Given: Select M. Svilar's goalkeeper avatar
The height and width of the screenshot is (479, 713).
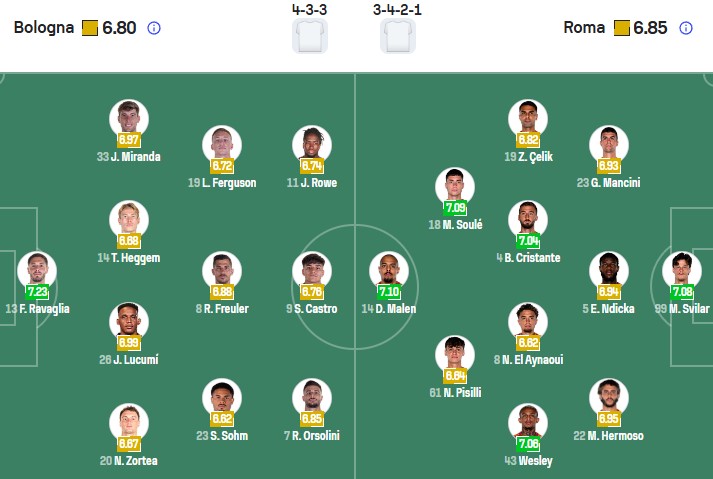Looking at the screenshot, I should (x=682, y=270).
